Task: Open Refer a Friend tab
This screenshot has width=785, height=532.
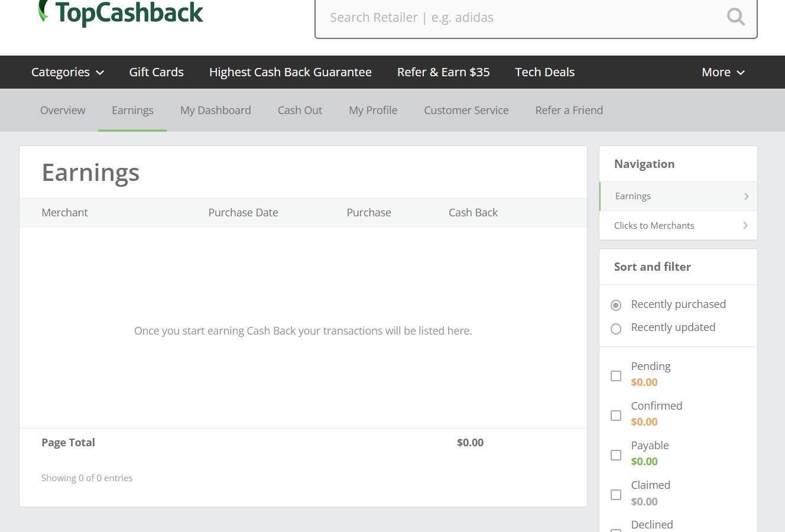Action: (x=569, y=111)
